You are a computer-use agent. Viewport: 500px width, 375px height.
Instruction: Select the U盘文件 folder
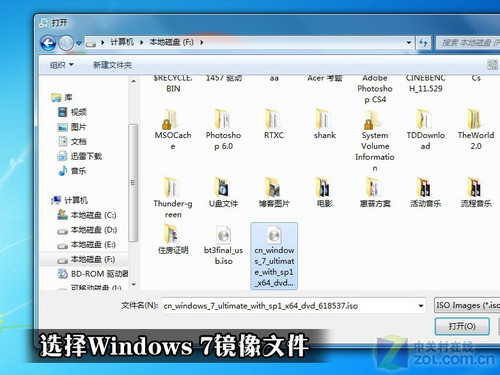click(223, 192)
